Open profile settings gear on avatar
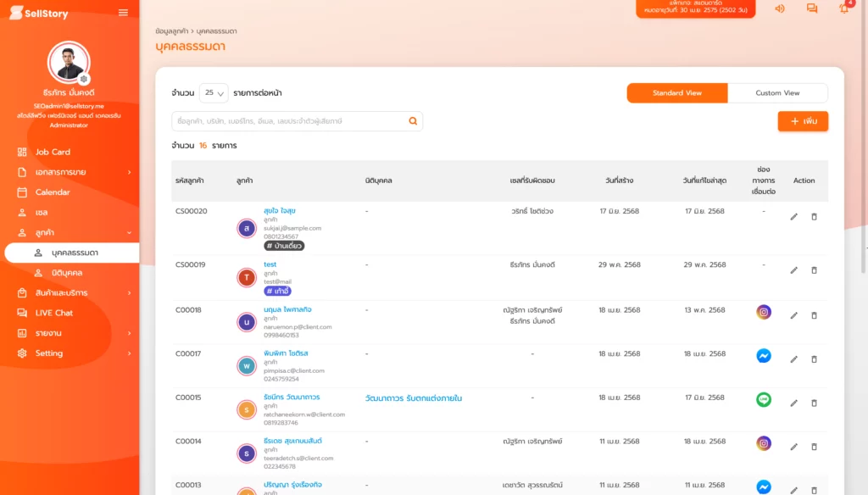 (84, 79)
